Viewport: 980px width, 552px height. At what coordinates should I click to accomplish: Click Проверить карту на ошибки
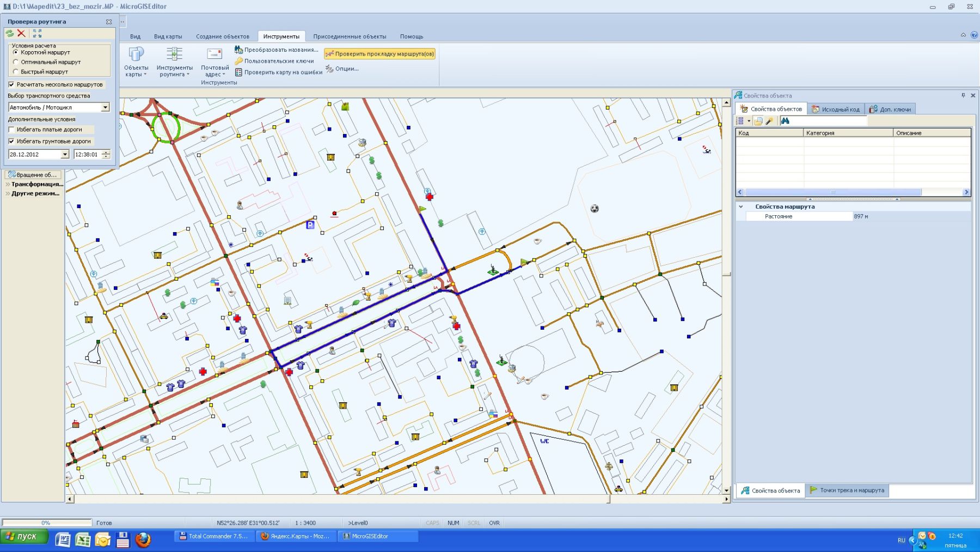(283, 72)
